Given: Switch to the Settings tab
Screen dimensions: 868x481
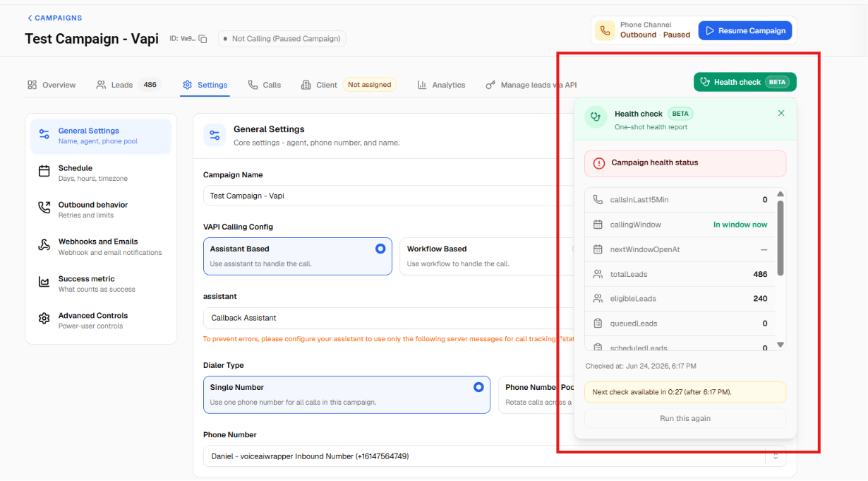Looking at the screenshot, I should (205, 85).
